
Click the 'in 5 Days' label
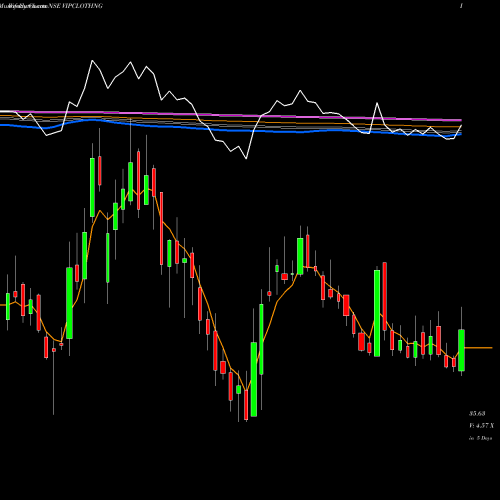pyautogui.click(x=480, y=438)
